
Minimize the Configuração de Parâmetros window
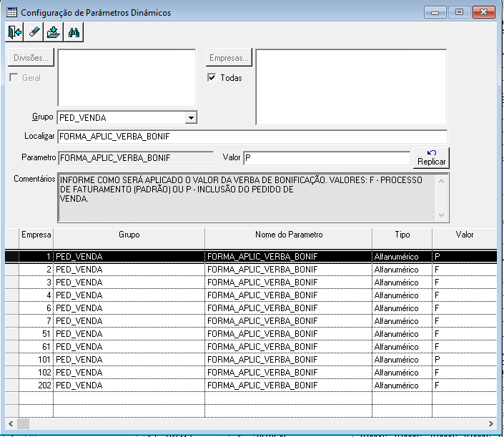[x=435, y=12]
